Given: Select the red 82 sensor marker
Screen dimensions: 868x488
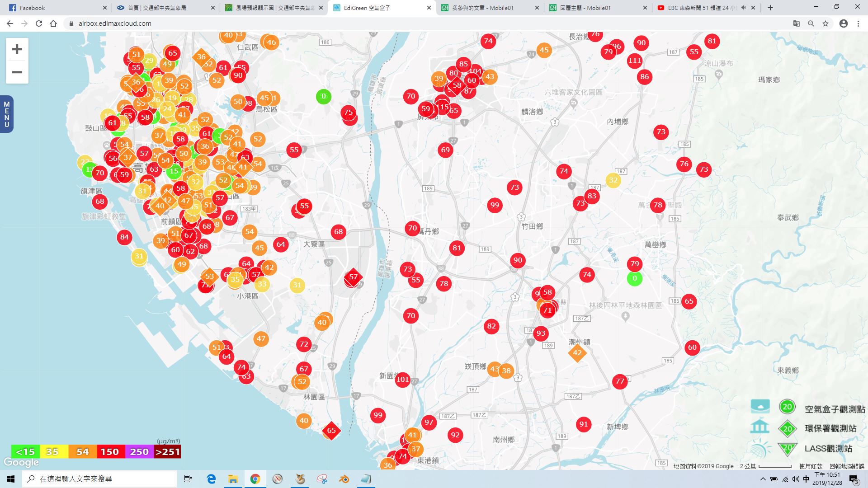Looking at the screenshot, I should (x=491, y=326).
